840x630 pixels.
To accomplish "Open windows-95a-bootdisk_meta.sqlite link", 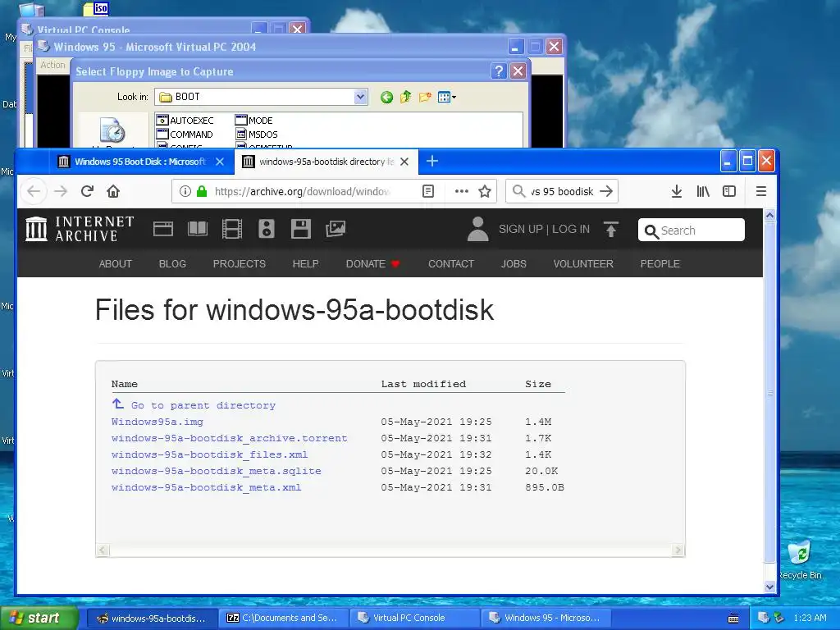I will coord(217,471).
